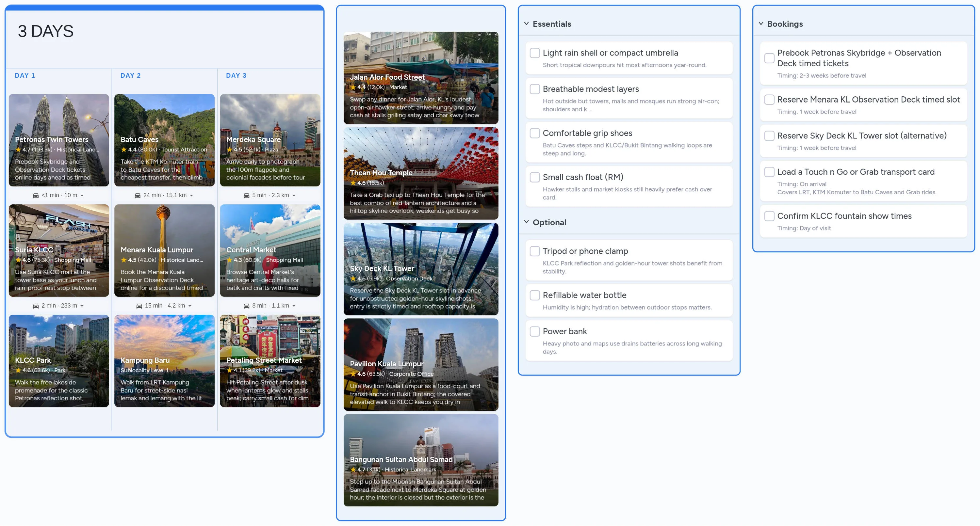The height and width of the screenshot is (526, 980).
Task: Open dropdown arrow next to '2 min · 283 m'
Action: [x=82, y=306]
